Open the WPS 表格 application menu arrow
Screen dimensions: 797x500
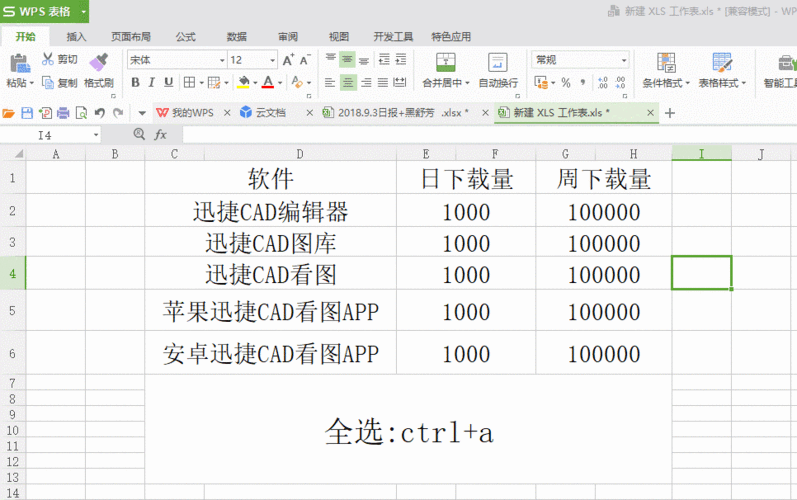tap(83, 11)
